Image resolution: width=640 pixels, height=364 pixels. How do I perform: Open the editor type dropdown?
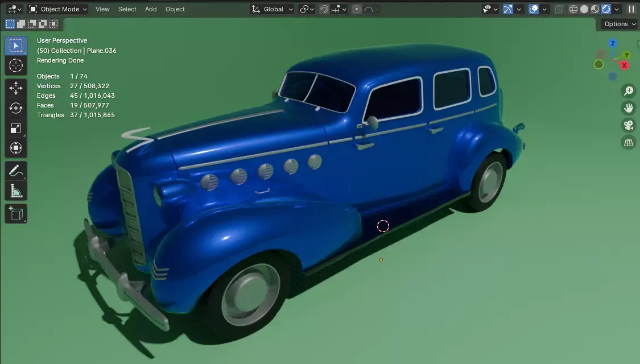tap(15, 9)
